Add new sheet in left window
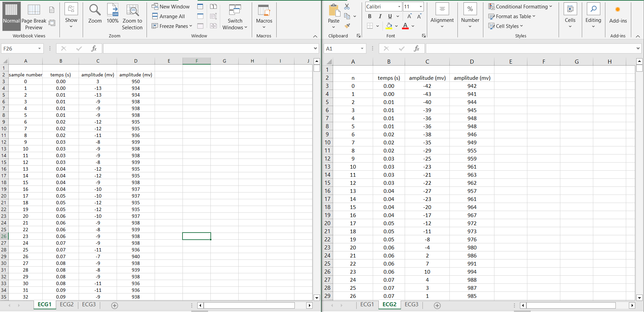This screenshot has width=644, height=312. tap(115, 306)
